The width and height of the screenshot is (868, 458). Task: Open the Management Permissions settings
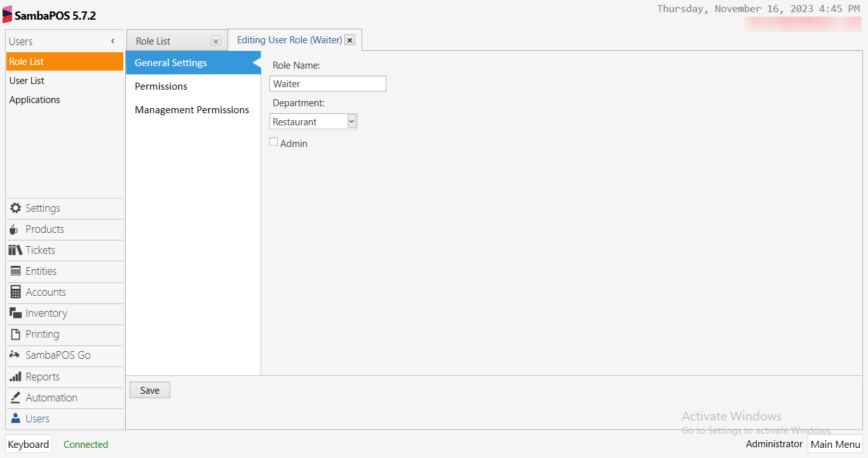[192, 109]
